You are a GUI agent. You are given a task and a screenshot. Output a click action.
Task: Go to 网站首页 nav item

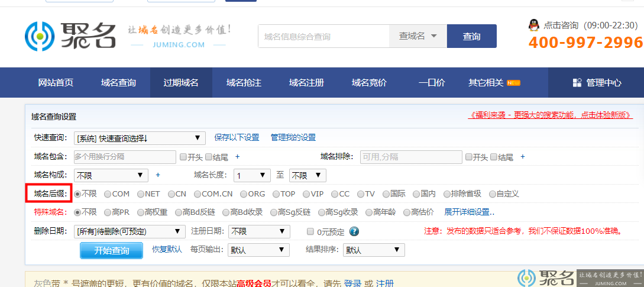click(x=56, y=83)
